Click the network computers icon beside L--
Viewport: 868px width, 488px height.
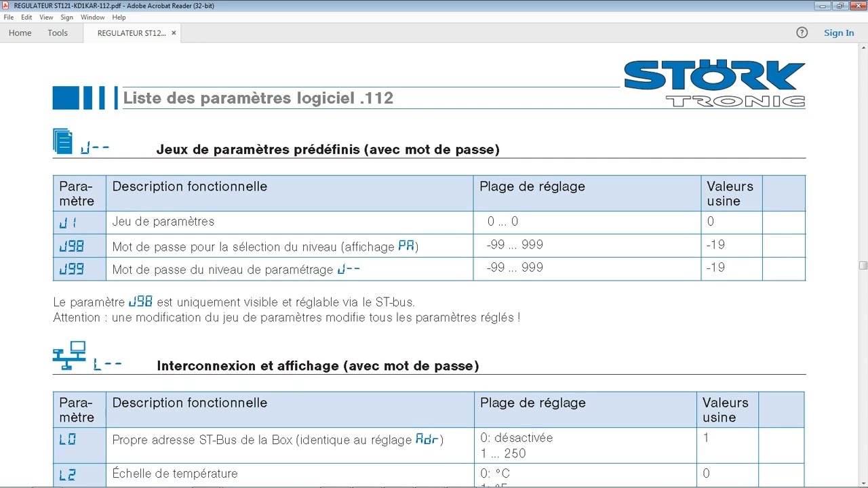pyautogui.click(x=69, y=356)
